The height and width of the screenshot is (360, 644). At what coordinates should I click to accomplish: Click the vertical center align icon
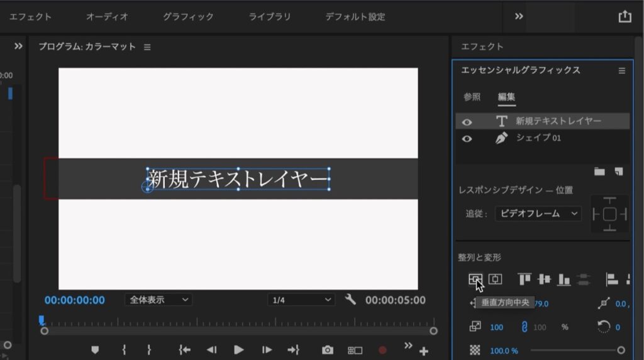(475, 280)
